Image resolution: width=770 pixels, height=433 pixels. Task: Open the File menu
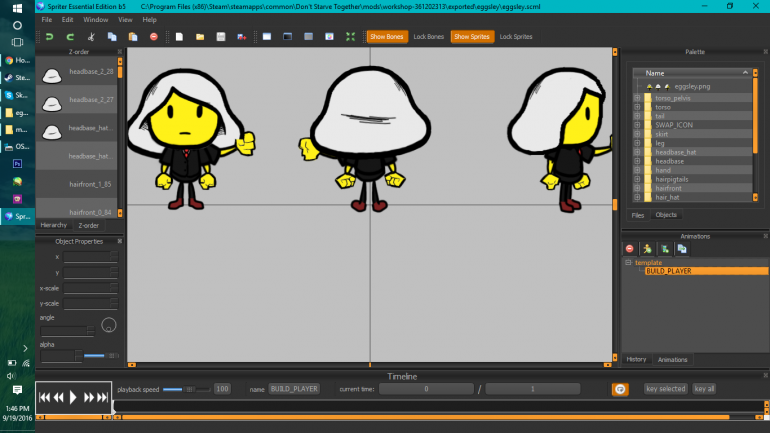pos(47,20)
